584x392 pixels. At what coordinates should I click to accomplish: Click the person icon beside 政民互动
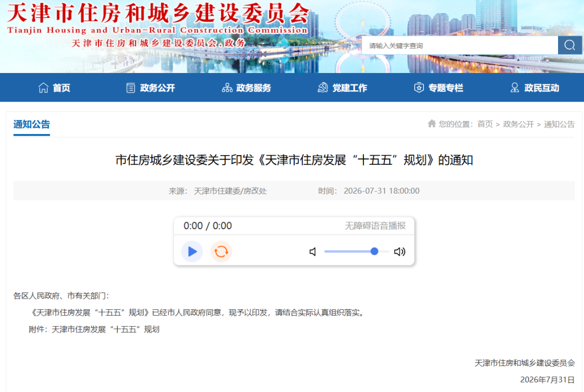click(x=515, y=88)
